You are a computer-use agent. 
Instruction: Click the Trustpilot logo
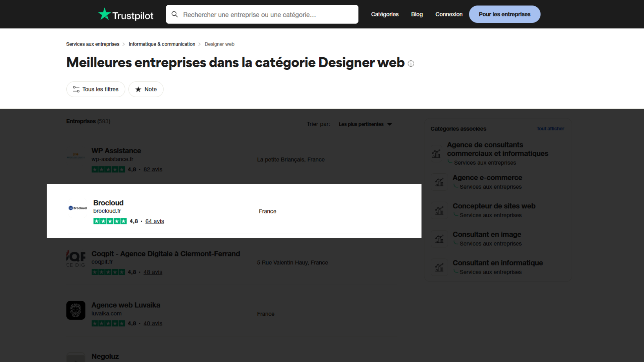(126, 14)
